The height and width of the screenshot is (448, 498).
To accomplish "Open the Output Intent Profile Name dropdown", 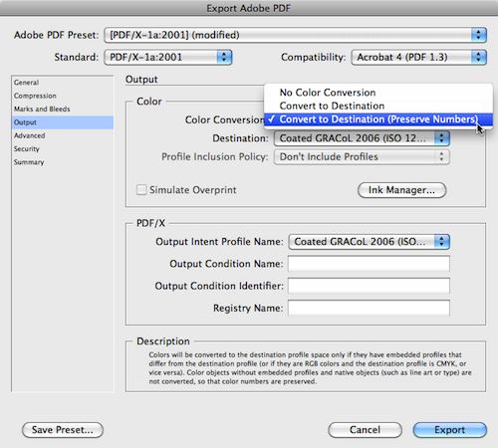I will (x=370, y=242).
